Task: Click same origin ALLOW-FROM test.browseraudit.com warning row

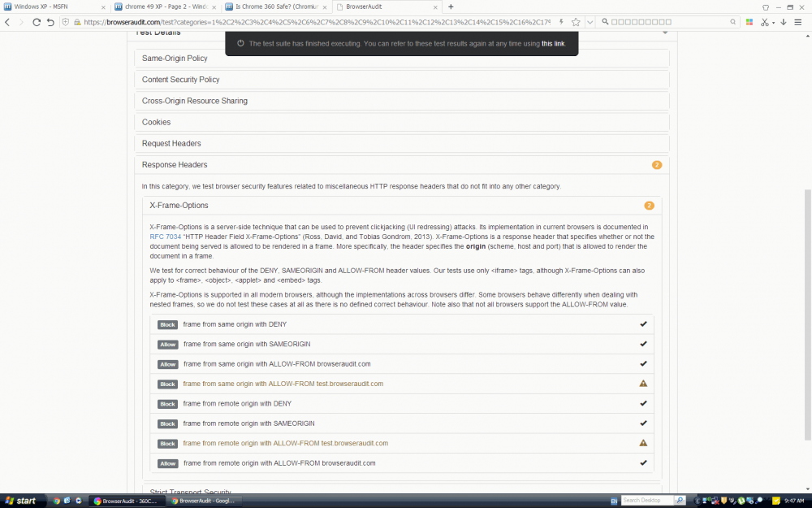Action: (x=402, y=384)
